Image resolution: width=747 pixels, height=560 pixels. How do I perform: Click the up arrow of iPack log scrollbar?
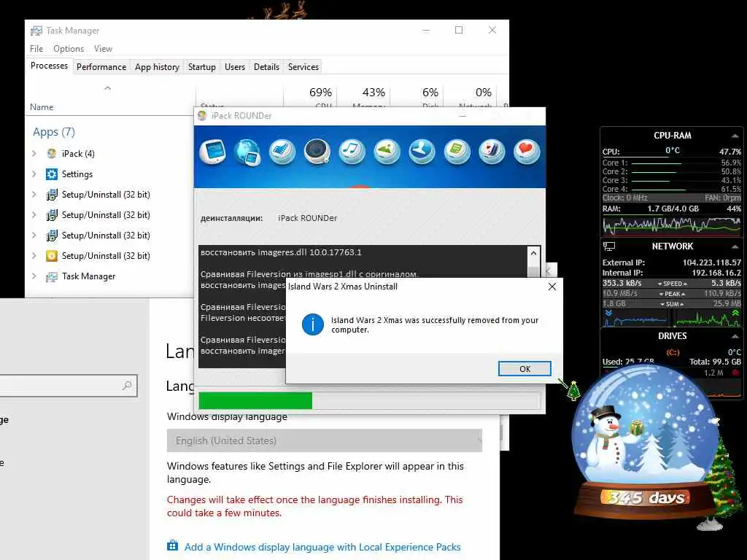point(533,253)
